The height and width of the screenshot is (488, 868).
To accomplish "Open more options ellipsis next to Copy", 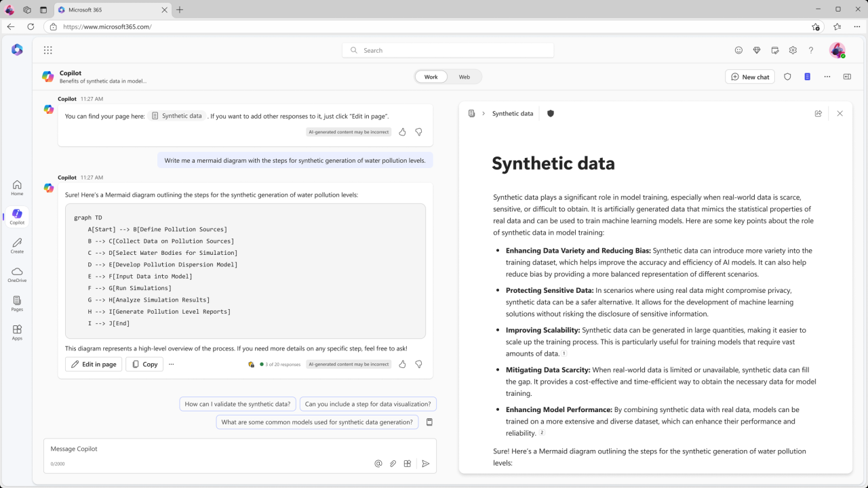I will (x=172, y=364).
